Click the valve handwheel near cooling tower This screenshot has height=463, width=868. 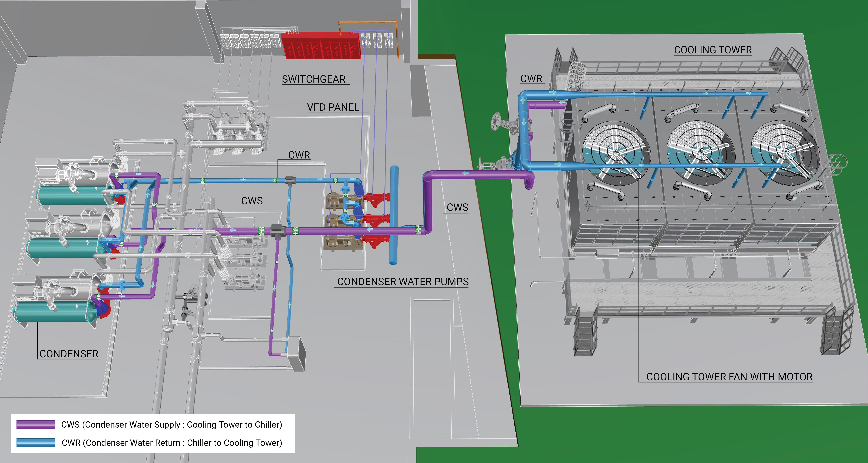[x=496, y=121]
